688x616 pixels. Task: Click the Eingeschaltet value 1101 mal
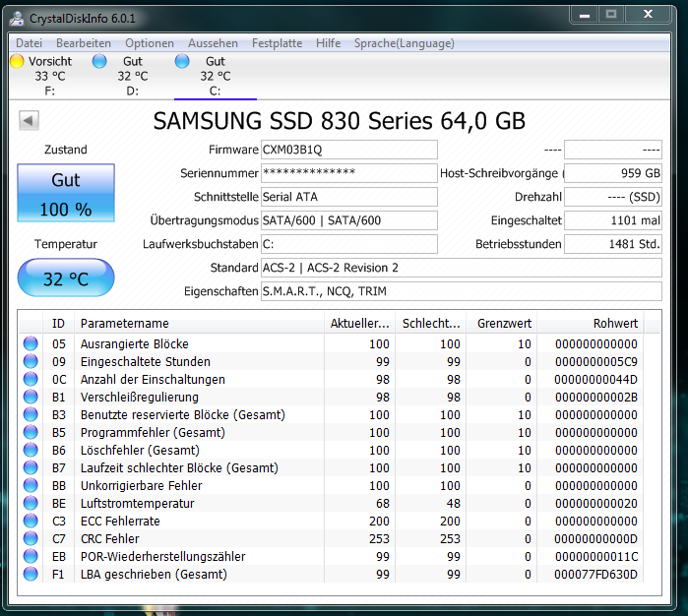pos(613,220)
